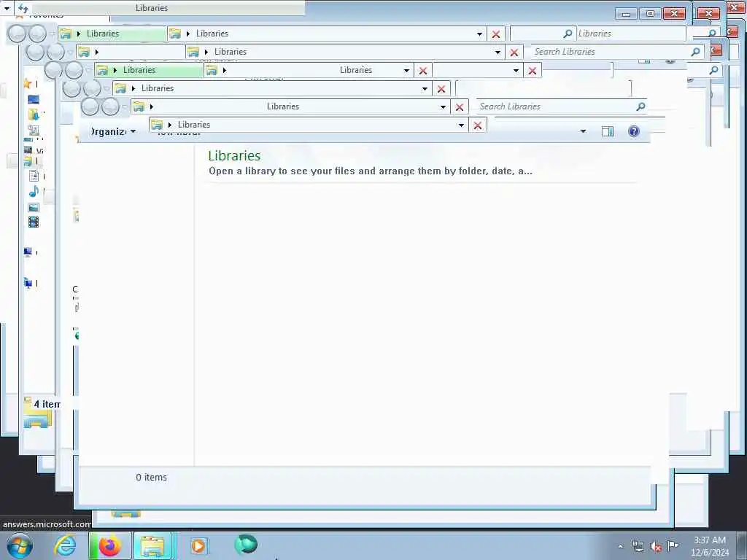This screenshot has width=747, height=560.
Task: Open the Music library note icon
Action: click(x=34, y=192)
